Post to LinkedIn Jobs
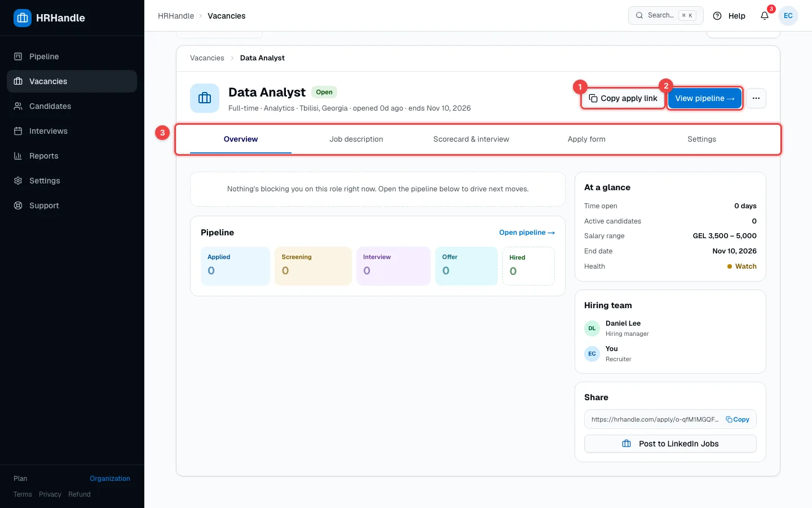This screenshot has height=508, width=812. pos(670,444)
